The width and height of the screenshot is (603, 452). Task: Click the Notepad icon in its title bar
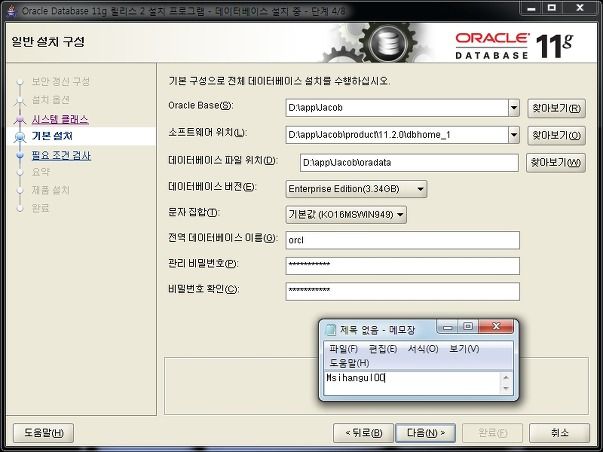[330, 330]
